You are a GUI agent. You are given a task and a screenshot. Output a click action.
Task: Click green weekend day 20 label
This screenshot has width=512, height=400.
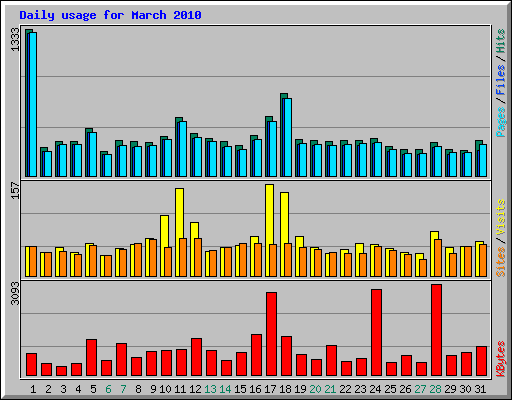(x=315, y=389)
